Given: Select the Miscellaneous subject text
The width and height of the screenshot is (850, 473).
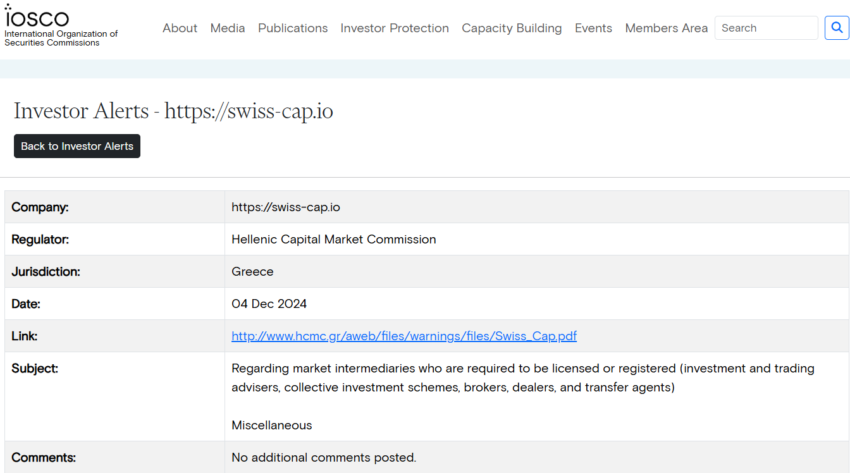Looking at the screenshot, I should [272, 425].
